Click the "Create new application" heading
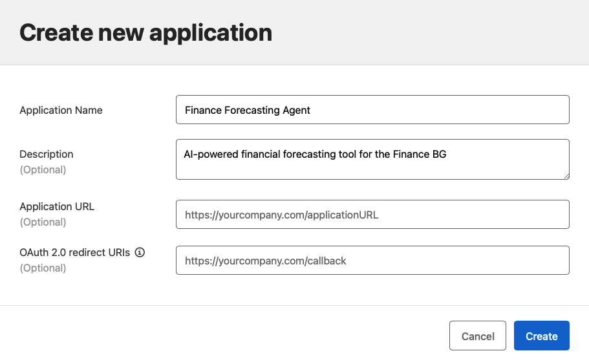Screen dimensions: 589x364 point(145,32)
